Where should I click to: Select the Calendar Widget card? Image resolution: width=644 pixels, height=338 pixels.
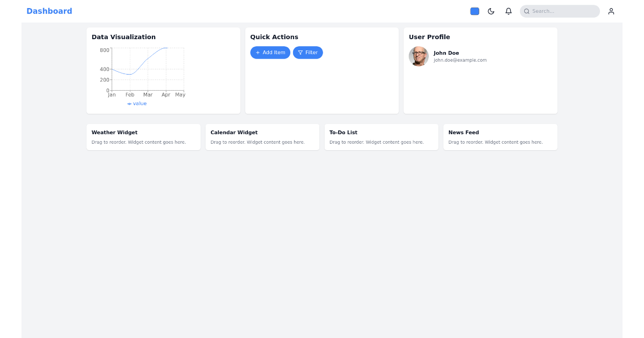262,137
